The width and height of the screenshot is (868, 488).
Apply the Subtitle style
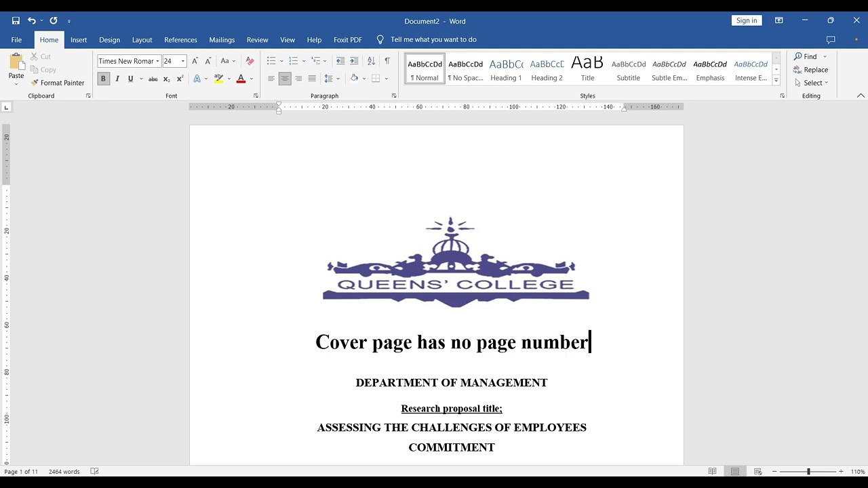pyautogui.click(x=628, y=69)
